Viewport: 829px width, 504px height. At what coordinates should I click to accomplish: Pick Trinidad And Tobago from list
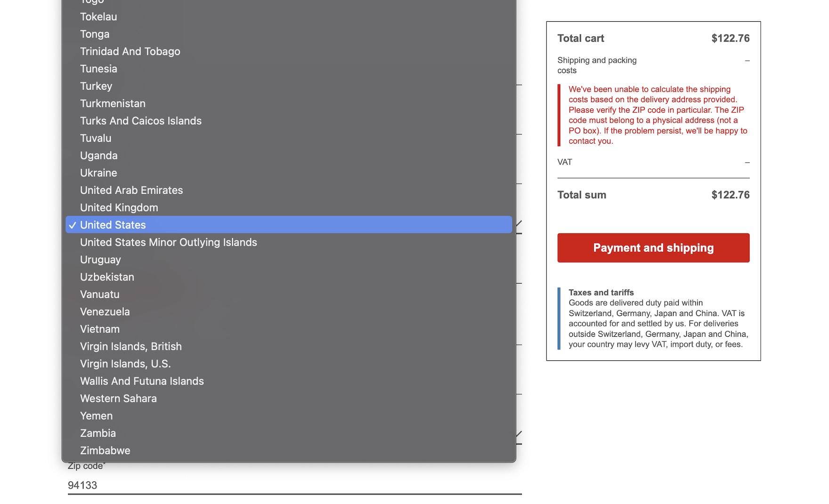130,51
